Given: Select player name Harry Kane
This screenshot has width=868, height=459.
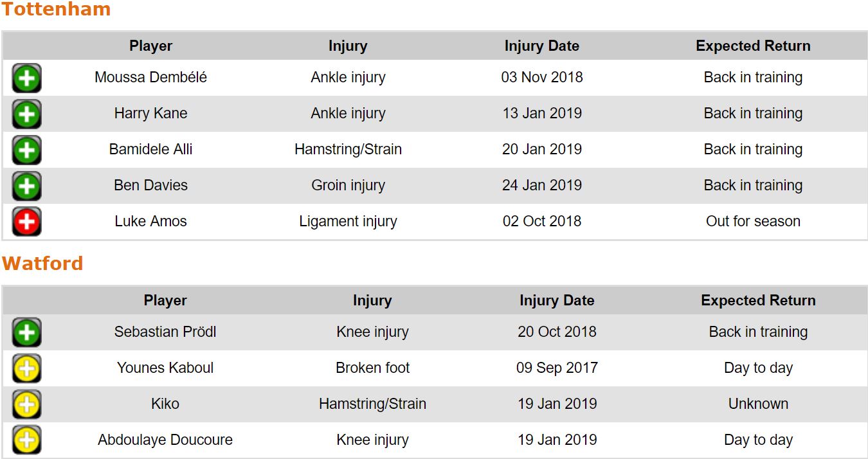Looking at the screenshot, I should 151,114.
